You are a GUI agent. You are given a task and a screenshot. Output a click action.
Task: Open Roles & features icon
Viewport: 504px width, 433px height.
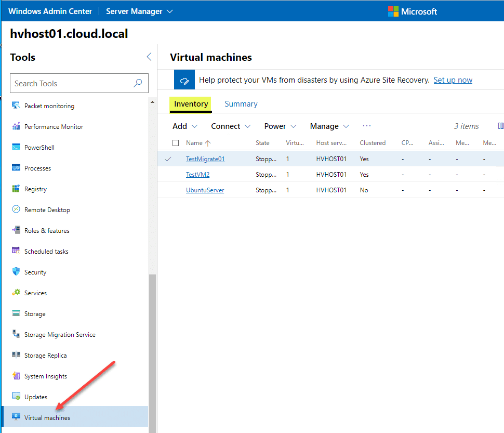tap(16, 230)
